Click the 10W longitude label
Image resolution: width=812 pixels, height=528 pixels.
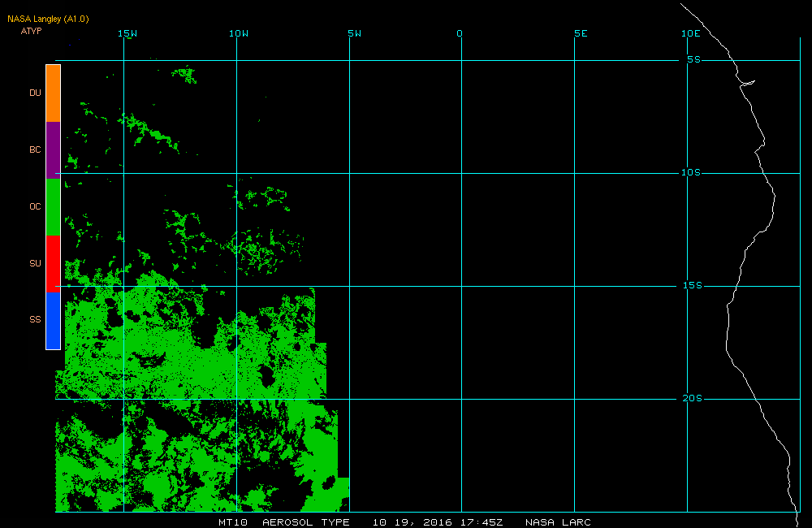point(239,33)
